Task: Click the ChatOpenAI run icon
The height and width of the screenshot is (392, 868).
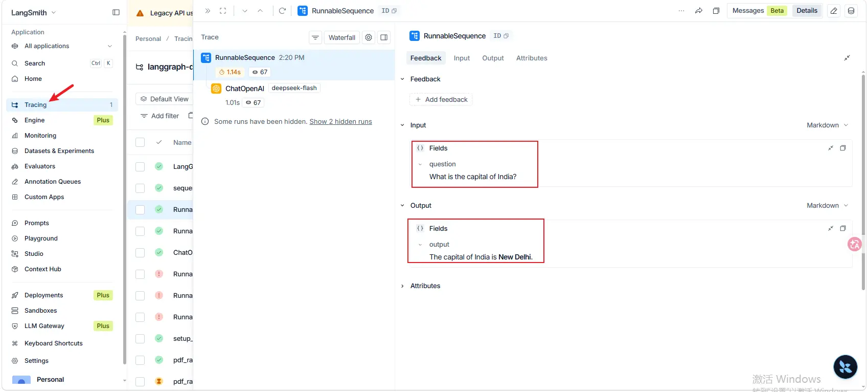Action: click(x=216, y=89)
